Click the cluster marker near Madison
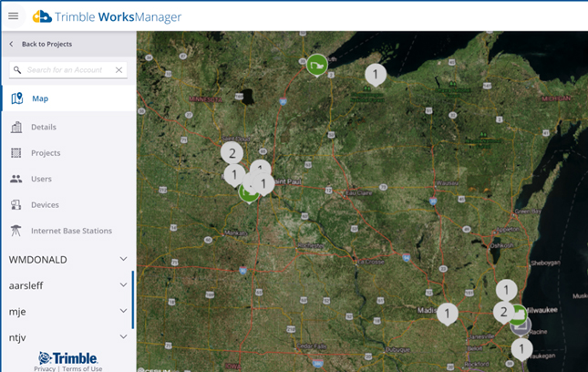Image resolution: width=588 pixels, height=372 pixels. pos(447,313)
